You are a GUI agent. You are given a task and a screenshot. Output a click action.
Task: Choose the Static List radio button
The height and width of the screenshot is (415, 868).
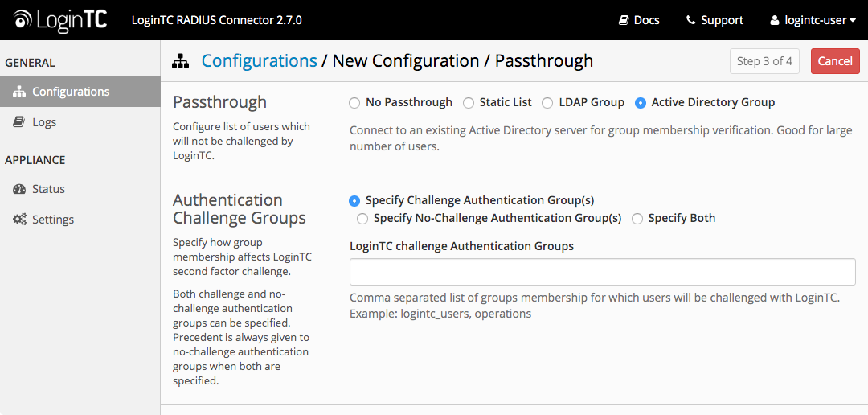tap(469, 102)
